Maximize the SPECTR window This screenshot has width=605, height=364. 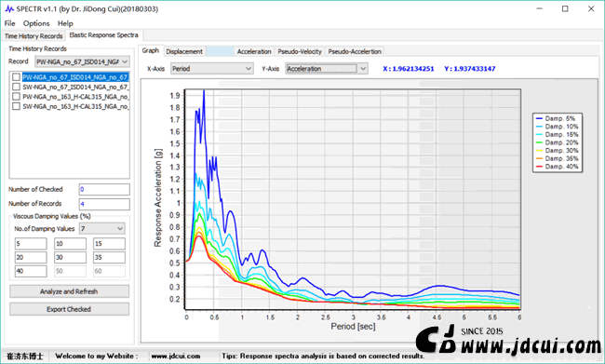click(x=565, y=9)
